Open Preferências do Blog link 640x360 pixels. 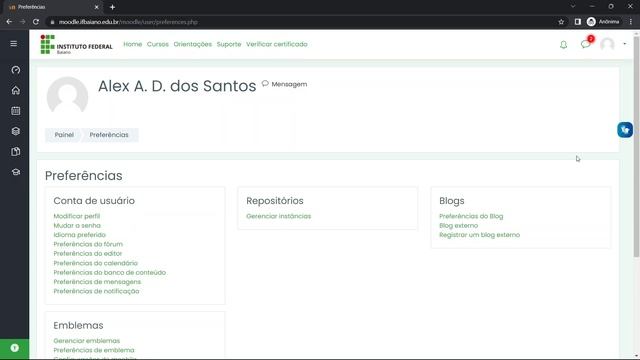point(471,216)
